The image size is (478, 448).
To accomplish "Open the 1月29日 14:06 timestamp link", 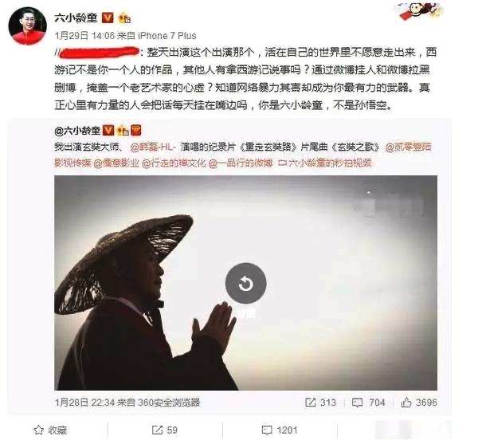I will [x=84, y=36].
